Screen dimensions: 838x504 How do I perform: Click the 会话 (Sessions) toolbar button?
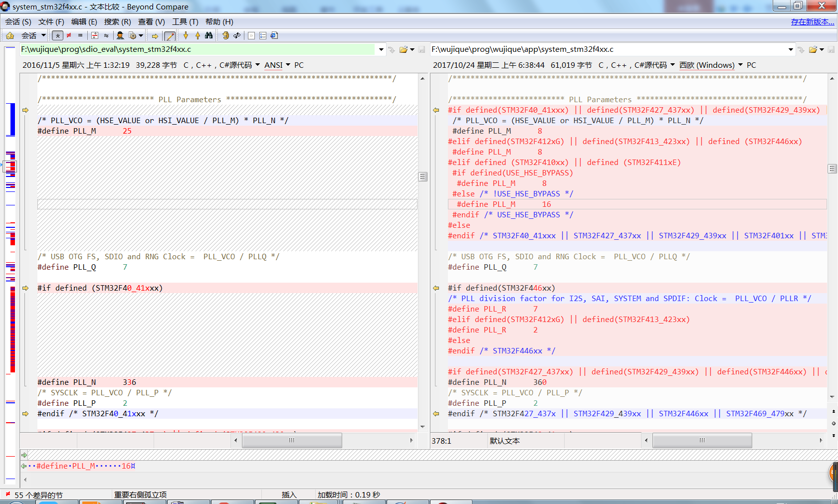(29, 35)
